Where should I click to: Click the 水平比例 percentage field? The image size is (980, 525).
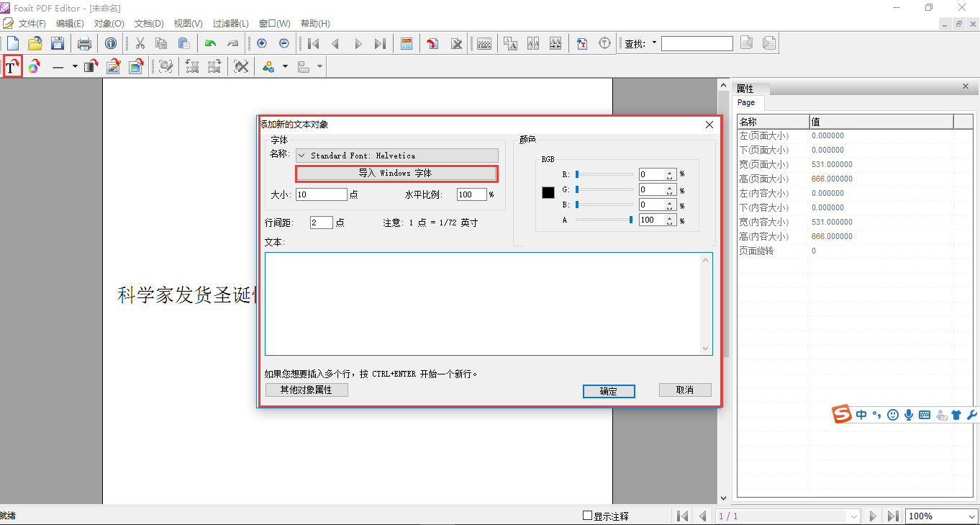point(472,194)
